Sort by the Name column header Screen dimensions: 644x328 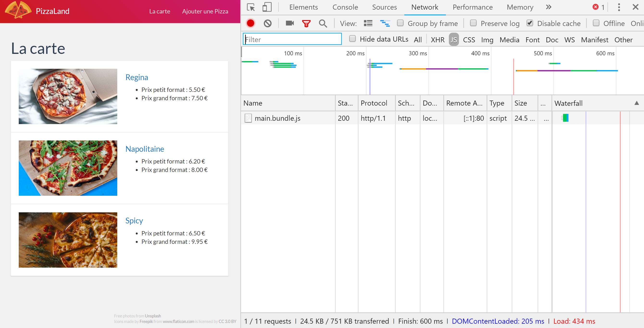[288, 103]
